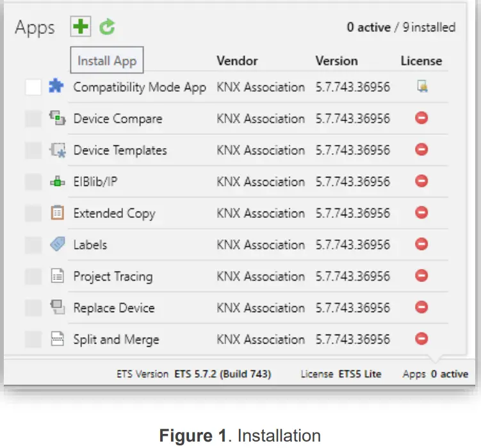Image resolution: width=481 pixels, height=448 pixels.
Task: Click the Version column header
Action: point(336,61)
